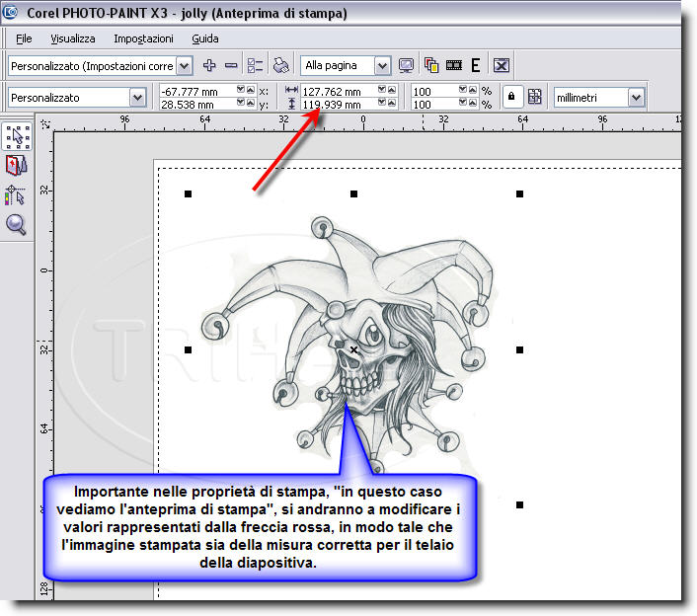Increase top scale percent with up arrow
The height and width of the screenshot is (616, 697).
[x=473, y=90]
